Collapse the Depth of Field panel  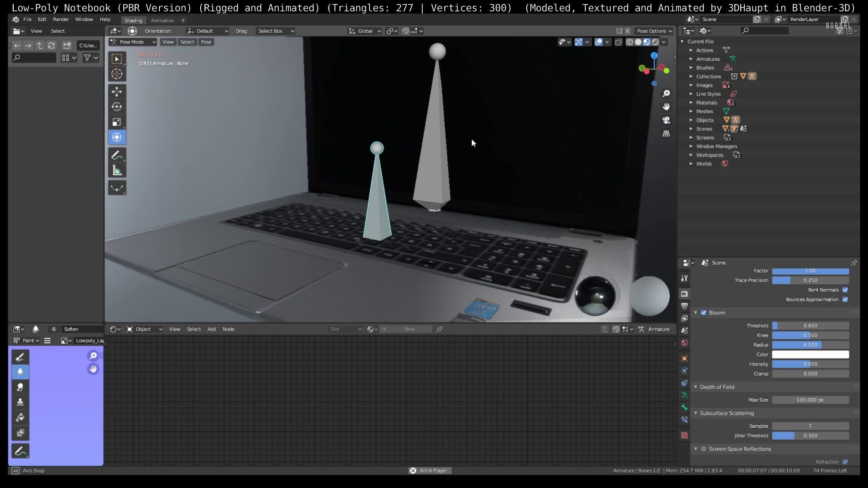[x=696, y=387]
